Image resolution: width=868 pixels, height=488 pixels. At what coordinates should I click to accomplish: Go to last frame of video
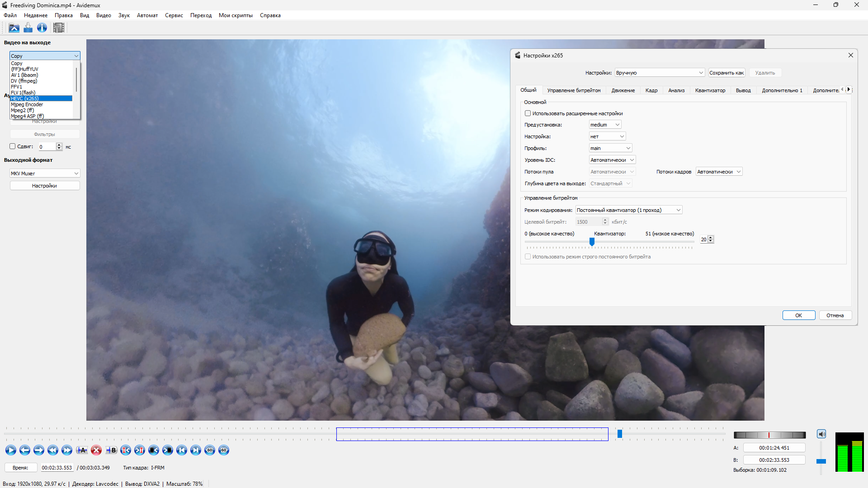pyautogui.click(x=196, y=450)
